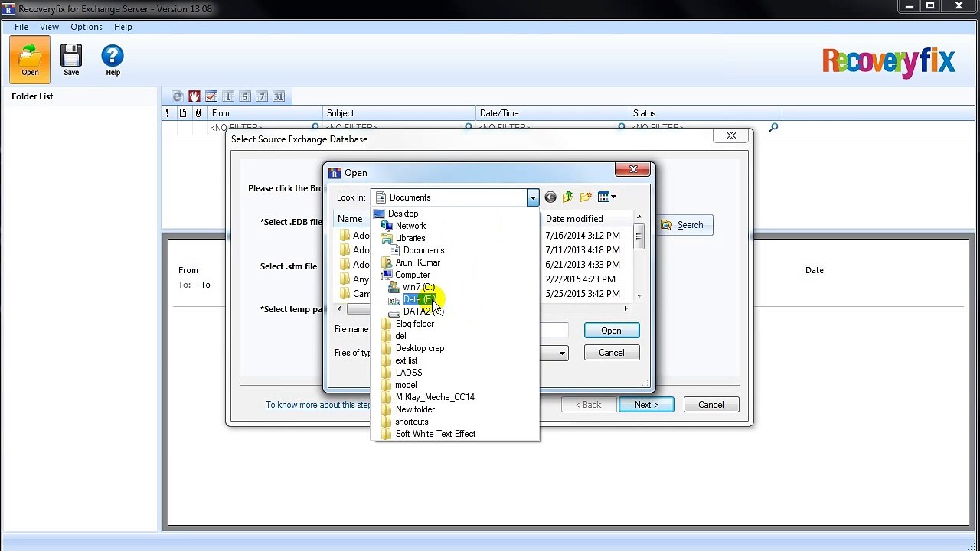Select Network in the Look in list

(x=410, y=226)
